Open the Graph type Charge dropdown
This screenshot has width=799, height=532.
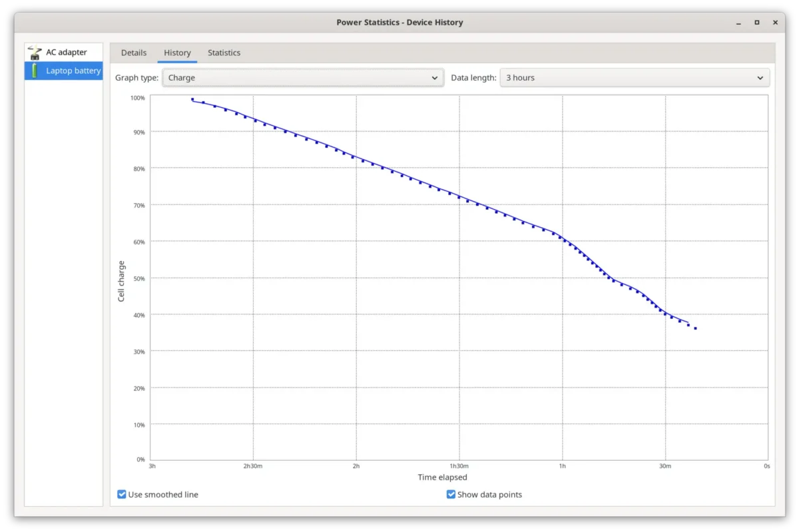pos(303,78)
